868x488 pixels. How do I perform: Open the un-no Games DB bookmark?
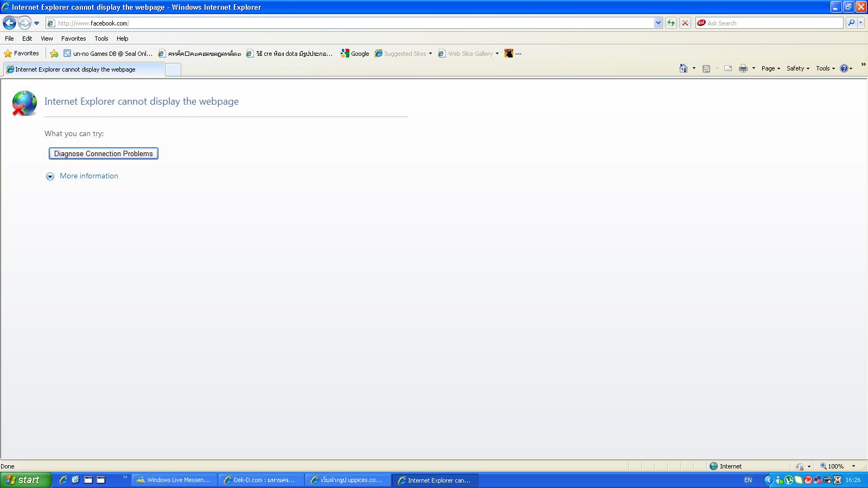[108, 53]
